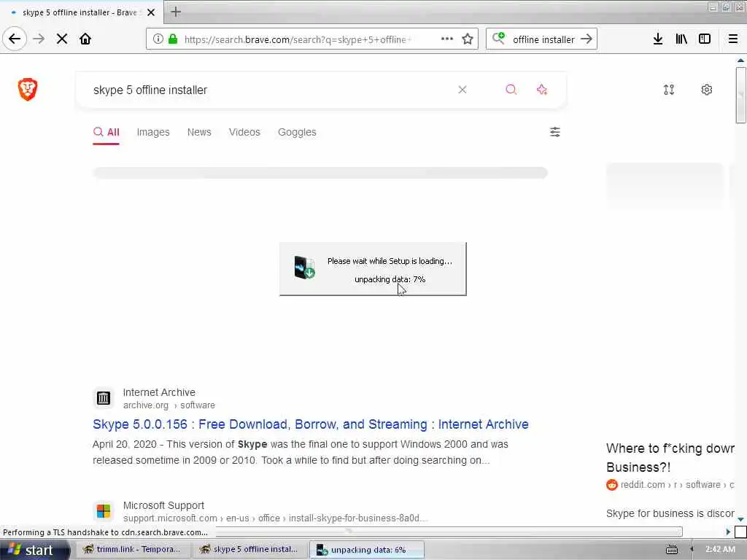Stop loading the page

[x=62, y=39]
